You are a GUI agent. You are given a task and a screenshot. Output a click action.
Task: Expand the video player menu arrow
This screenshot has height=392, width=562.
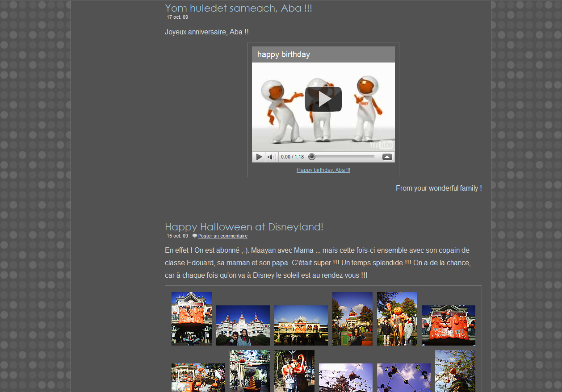click(x=387, y=157)
